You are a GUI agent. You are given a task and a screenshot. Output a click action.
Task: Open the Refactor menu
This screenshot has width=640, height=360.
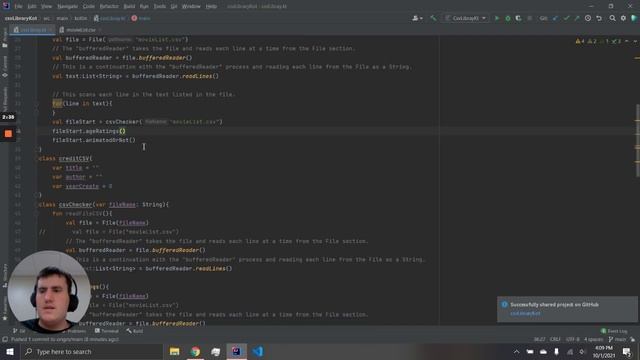coord(109,7)
